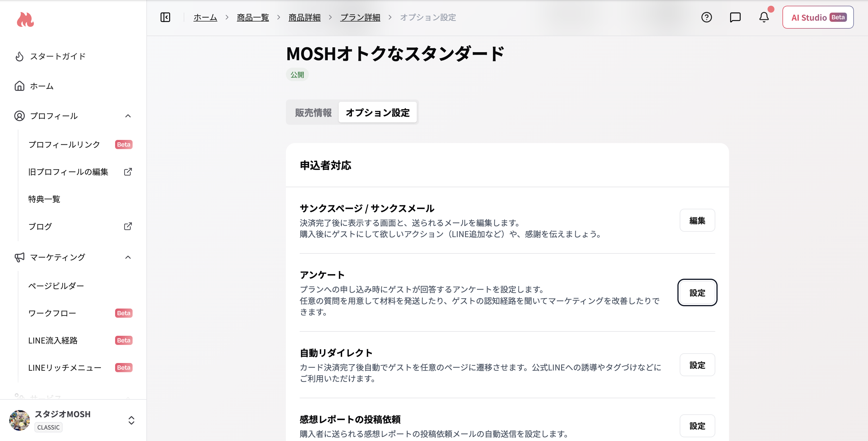The width and height of the screenshot is (868, 441).
Task: Click the プロフィール user icon
Action: click(x=20, y=116)
